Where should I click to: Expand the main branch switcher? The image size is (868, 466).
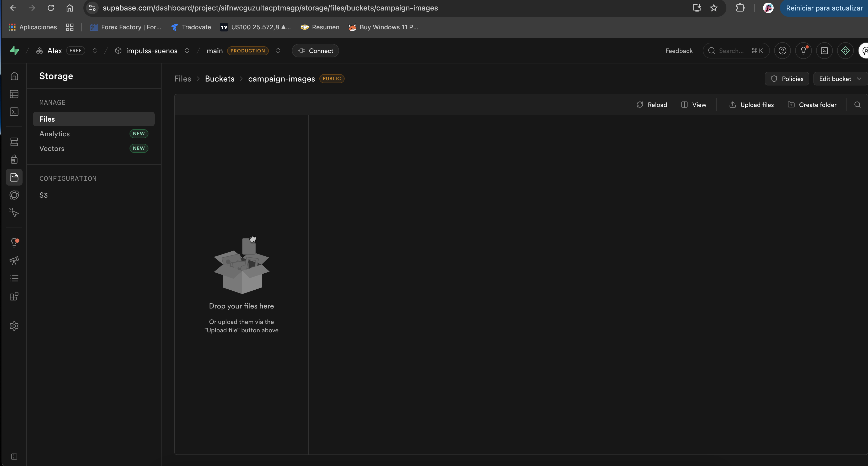coord(278,51)
